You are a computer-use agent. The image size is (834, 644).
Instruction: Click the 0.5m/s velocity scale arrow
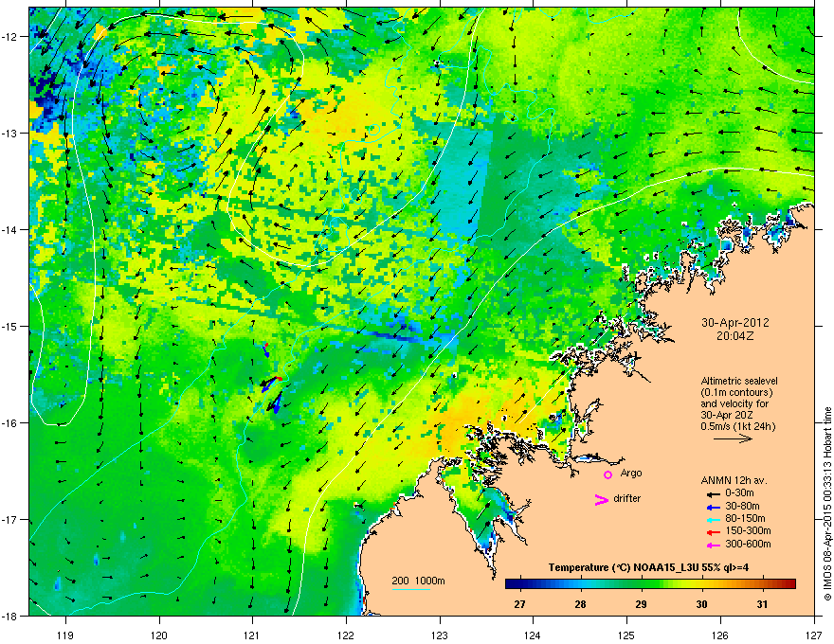tap(733, 438)
